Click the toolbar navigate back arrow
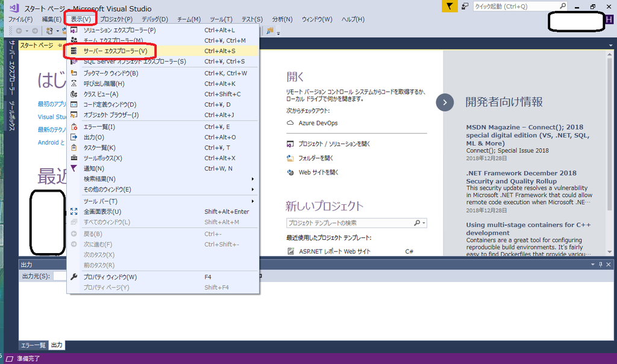 click(19, 31)
